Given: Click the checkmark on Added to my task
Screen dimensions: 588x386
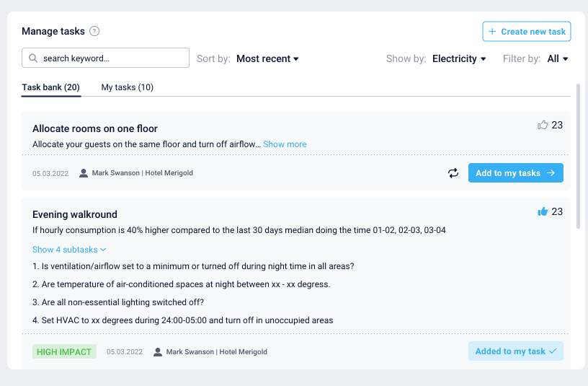Looking at the screenshot, I should click(553, 351).
